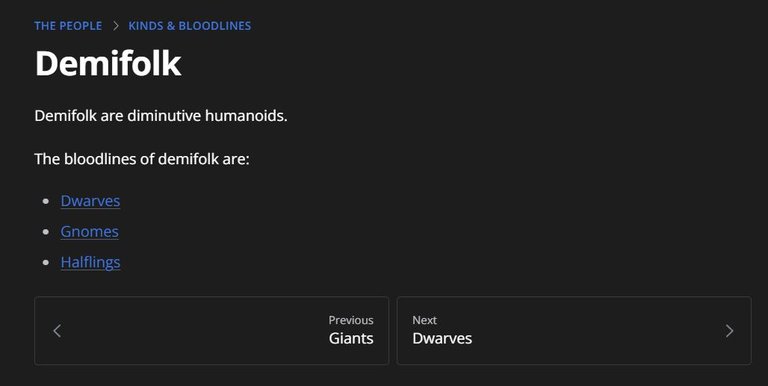Image resolution: width=768 pixels, height=386 pixels.
Task: Open the Dwarves bloodline link in list
Action: 91,201
